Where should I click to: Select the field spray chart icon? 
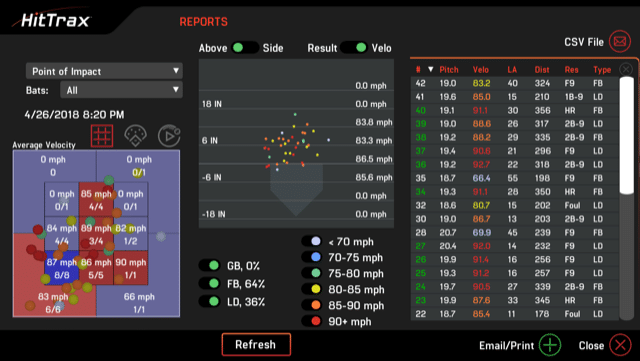[x=136, y=136]
